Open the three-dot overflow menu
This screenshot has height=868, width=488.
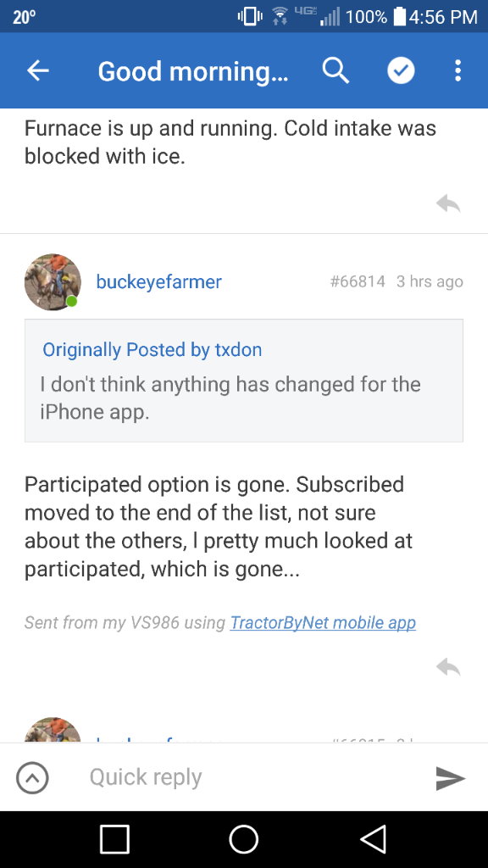(x=457, y=71)
